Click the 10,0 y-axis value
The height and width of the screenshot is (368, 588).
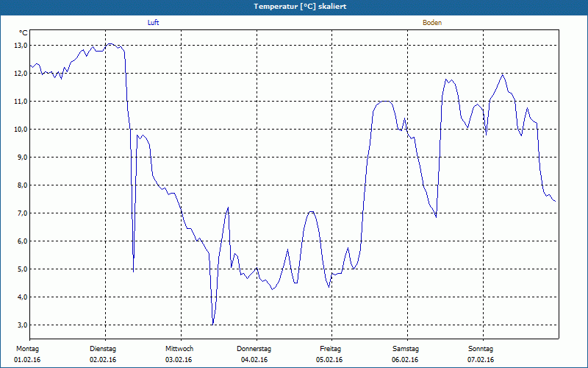(x=21, y=130)
